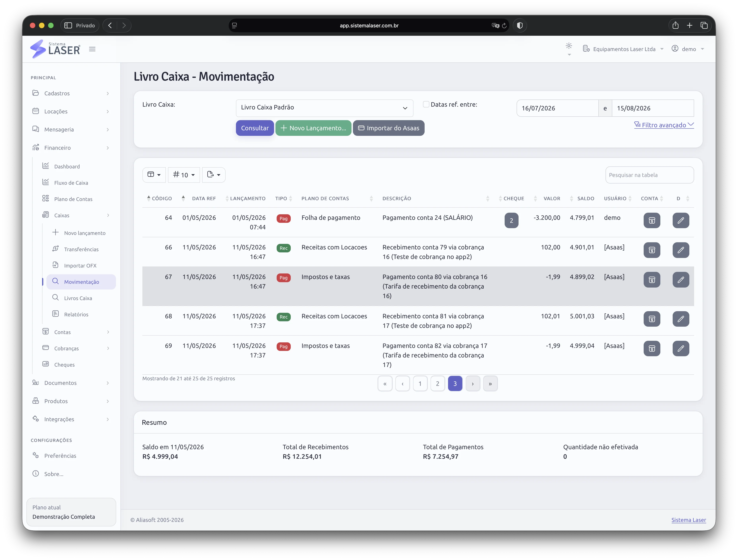Image resolution: width=738 pixels, height=560 pixels.
Task: Click the Importar do Asaas button
Action: pos(388,128)
